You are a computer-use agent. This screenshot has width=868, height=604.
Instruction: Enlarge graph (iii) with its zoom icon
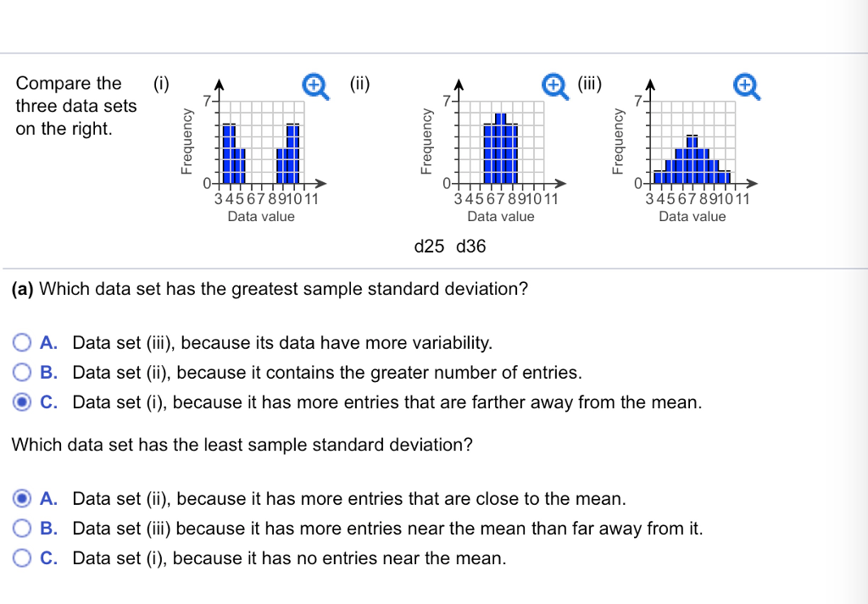pyautogui.click(x=745, y=85)
